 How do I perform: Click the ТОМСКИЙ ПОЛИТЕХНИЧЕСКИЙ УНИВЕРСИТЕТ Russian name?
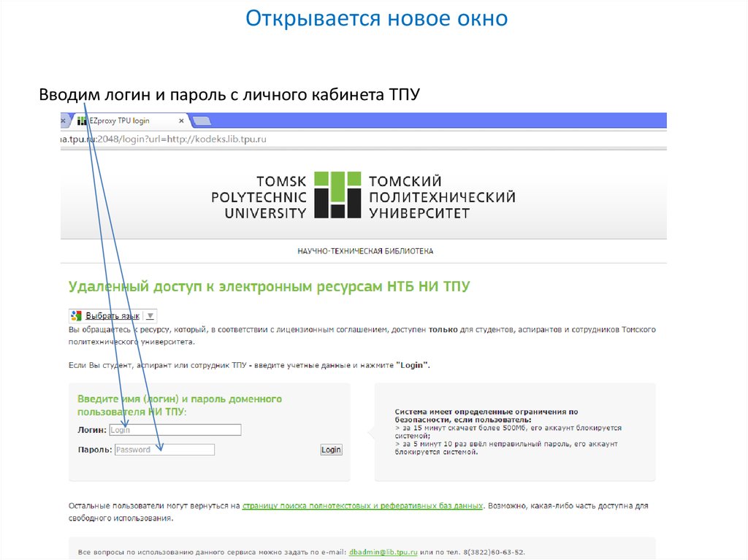tap(442, 196)
